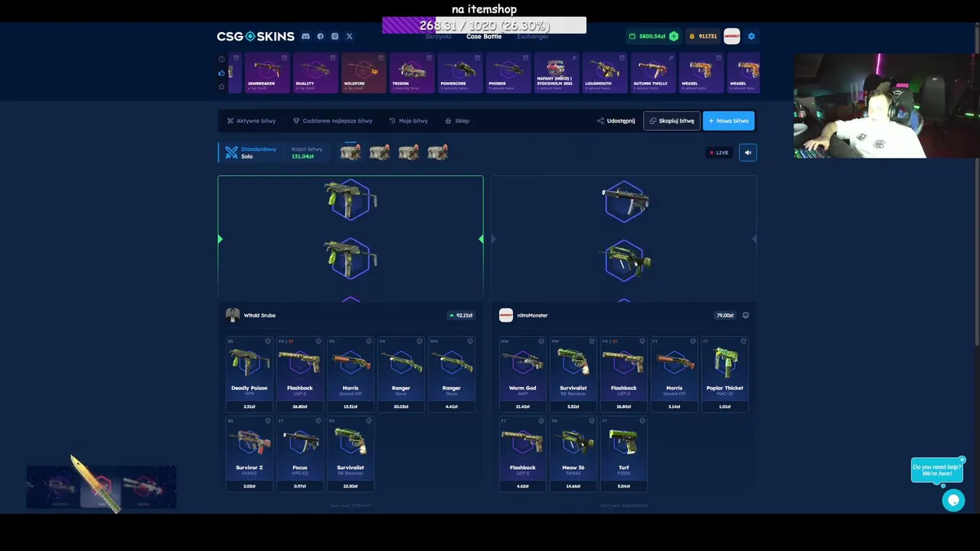Click the 131.04zł Koszt bitwy value

coord(302,157)
